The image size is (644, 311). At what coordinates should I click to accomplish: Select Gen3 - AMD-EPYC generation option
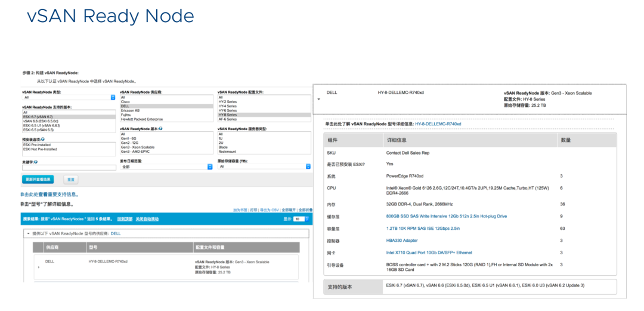pyautogui.click(x=166, y=152)
